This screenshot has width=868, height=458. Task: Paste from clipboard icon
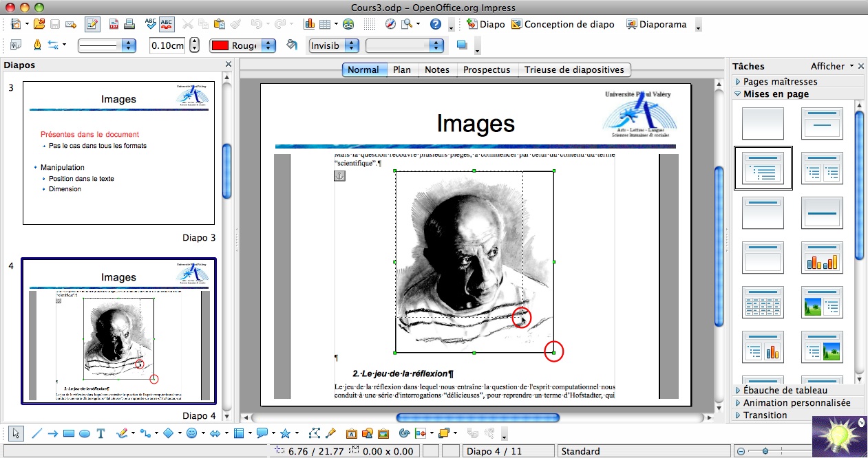[220, 25]
